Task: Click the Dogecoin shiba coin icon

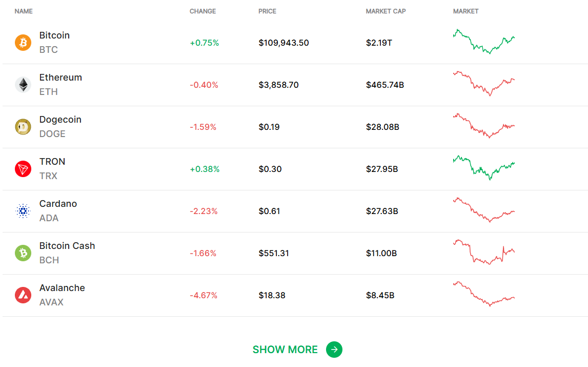Action: click(x=23, y=127)
